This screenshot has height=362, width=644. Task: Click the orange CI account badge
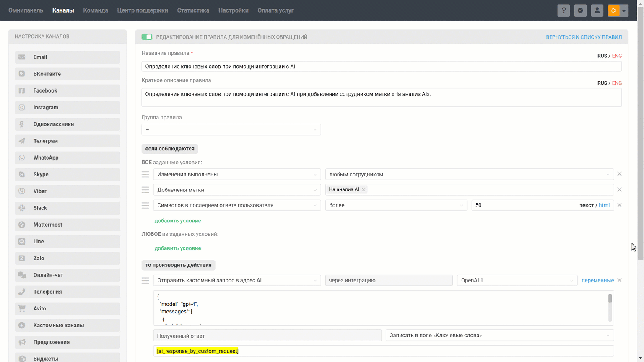pos(614,10)
